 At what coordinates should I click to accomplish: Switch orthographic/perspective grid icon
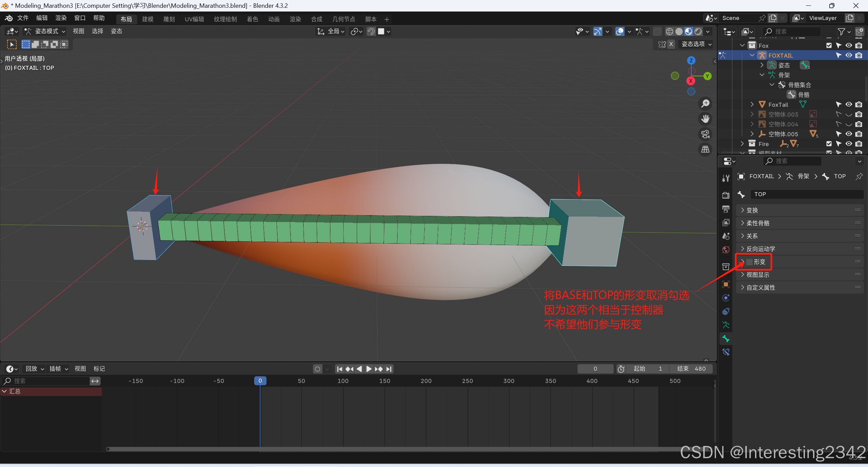[706, 149]
